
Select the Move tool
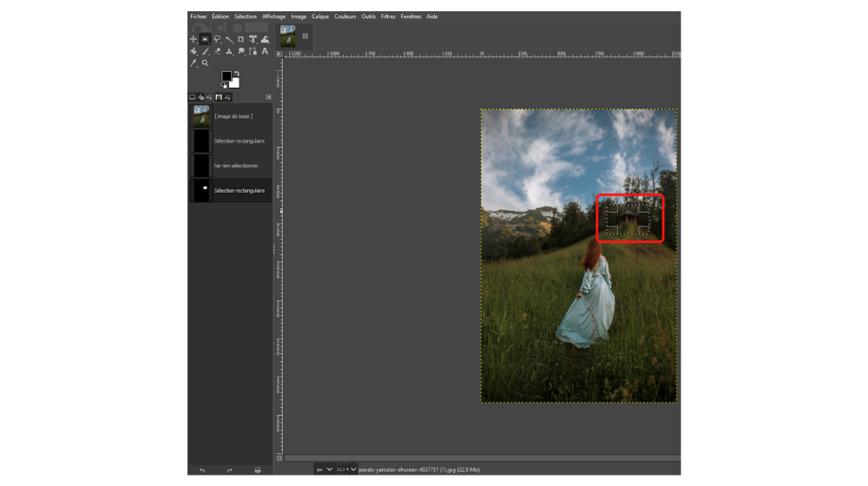click(194, 39)
